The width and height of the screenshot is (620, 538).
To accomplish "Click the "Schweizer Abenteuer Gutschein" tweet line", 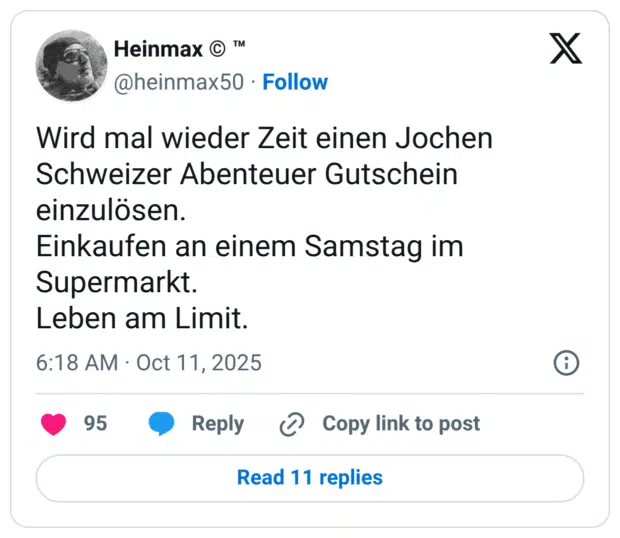I will (246, 173).
